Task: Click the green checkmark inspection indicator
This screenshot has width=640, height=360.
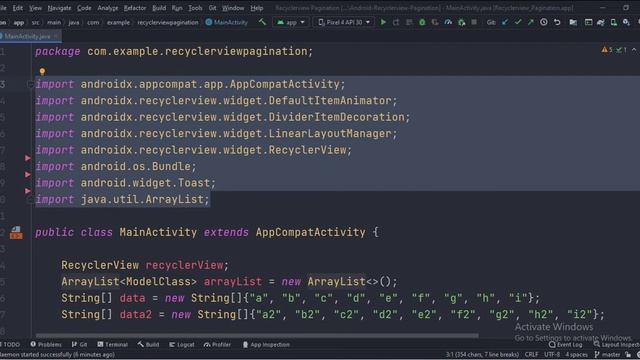Action: point(619,50)
